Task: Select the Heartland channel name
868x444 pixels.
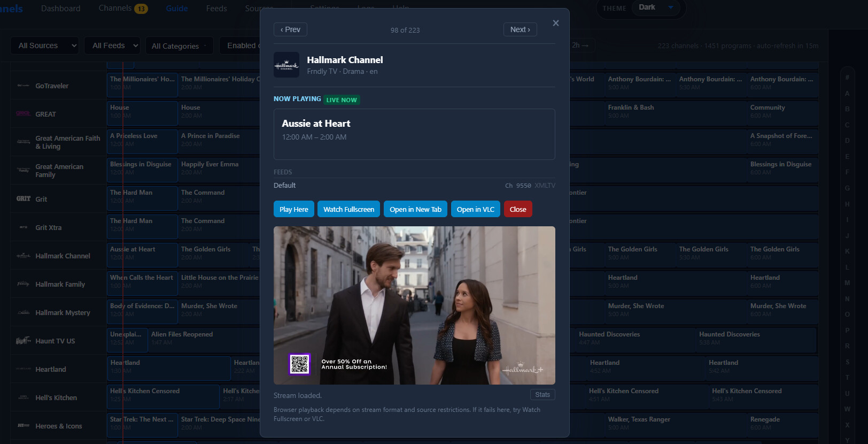Action: [51, 369]
